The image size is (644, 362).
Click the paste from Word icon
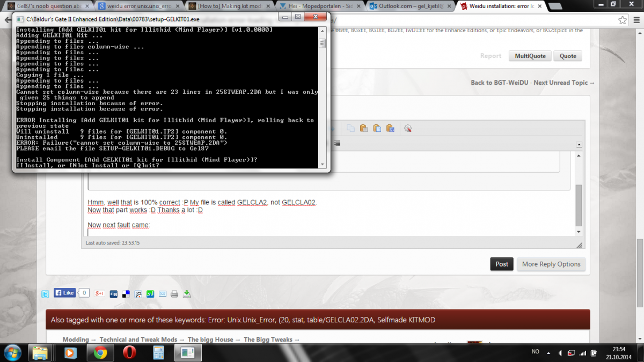pos(391,128)
